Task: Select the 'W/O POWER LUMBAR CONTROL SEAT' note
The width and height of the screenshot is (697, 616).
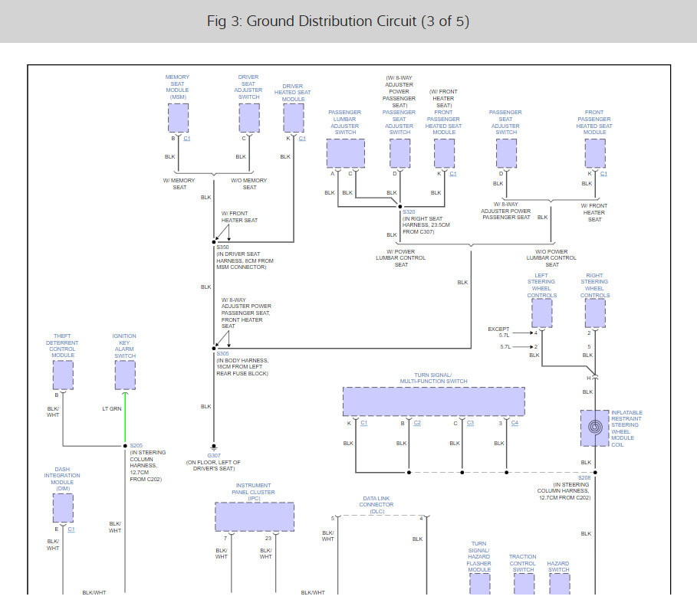Action: [x=551, y=258]
